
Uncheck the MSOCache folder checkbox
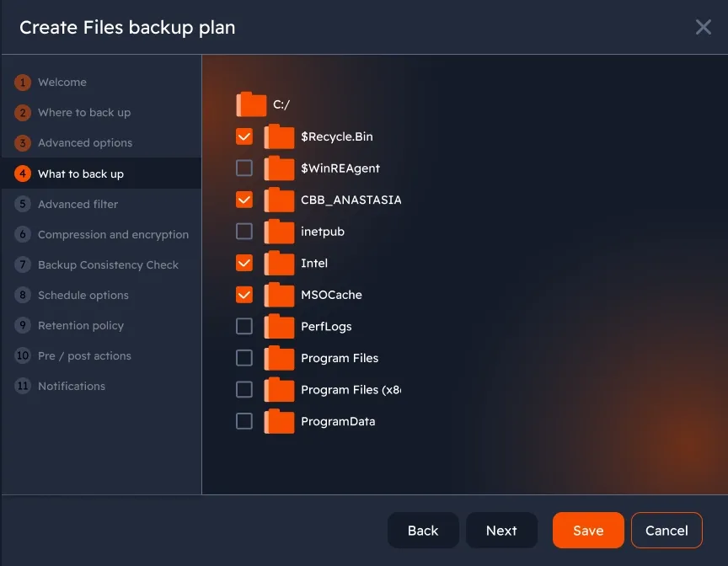(244, 295)
